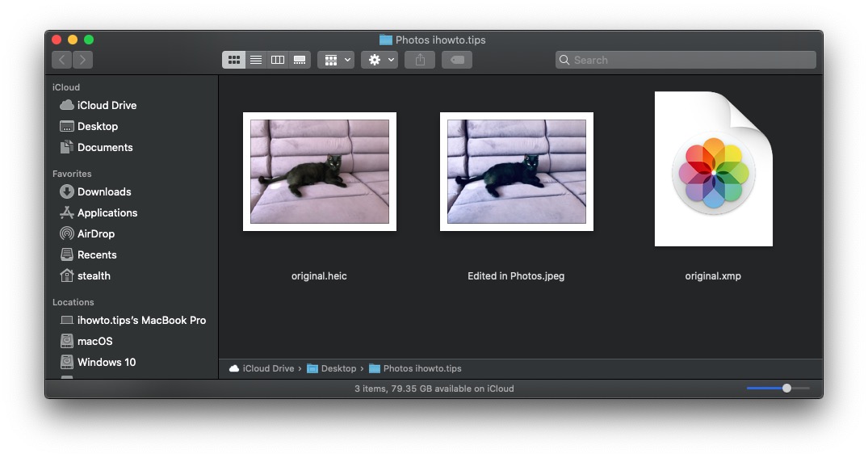The image size is (868, 458).
Task: Open Applications folder from the sidebar
Action: [x=107, y=212]
